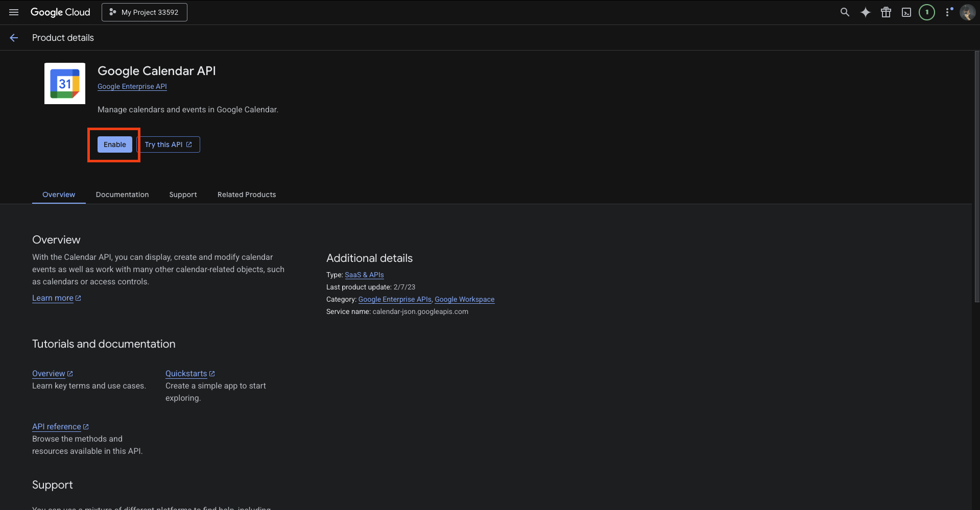Open the main navigation hamburger menu
The width and height of the screenshot is (980, 510).
pos(14,12)
